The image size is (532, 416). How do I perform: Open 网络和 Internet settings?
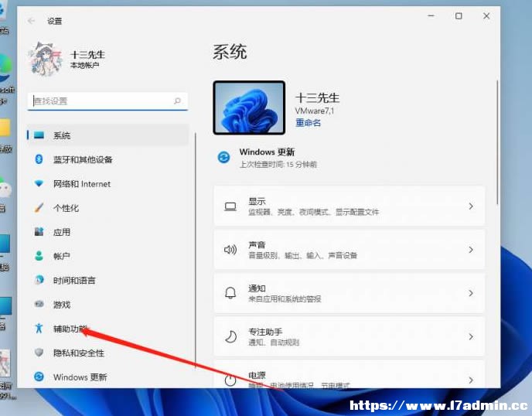pyautogui.click(x=107, y=184)
